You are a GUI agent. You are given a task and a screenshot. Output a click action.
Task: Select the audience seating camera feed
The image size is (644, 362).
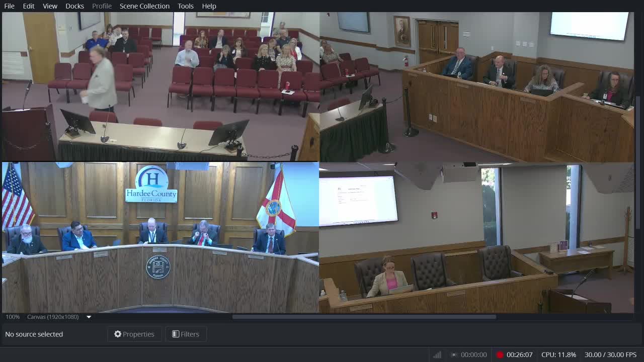click(160, 86)
